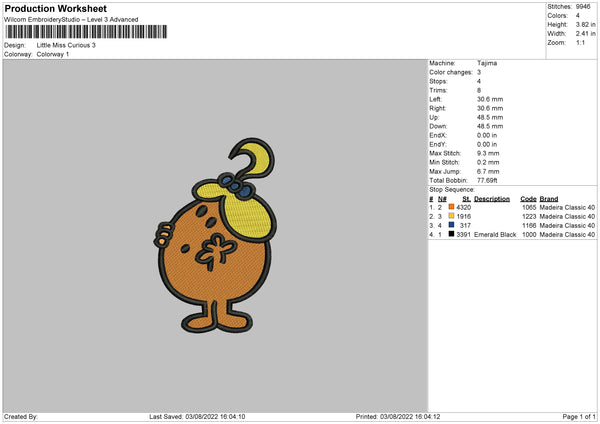Click the Code column header
This screenshot has height=424, width=600.
[x=528, y=199]
